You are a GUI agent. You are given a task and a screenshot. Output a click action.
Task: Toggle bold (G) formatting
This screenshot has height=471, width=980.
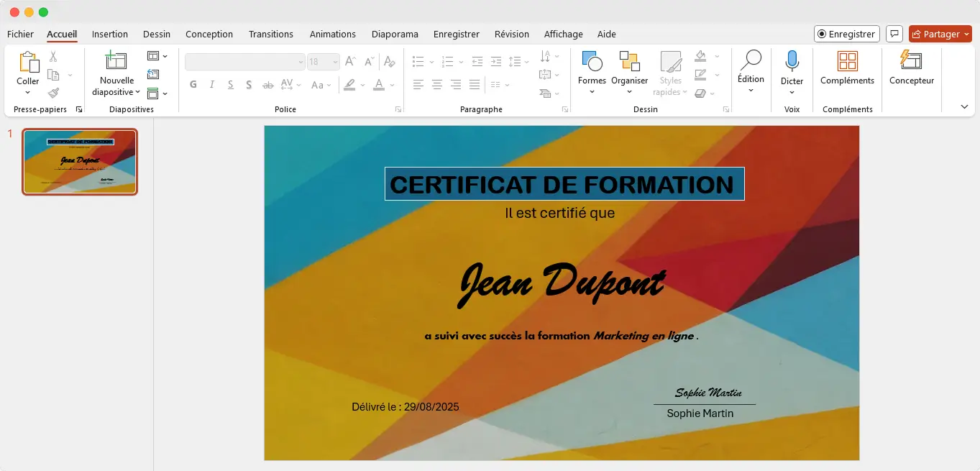click(193, 85)
